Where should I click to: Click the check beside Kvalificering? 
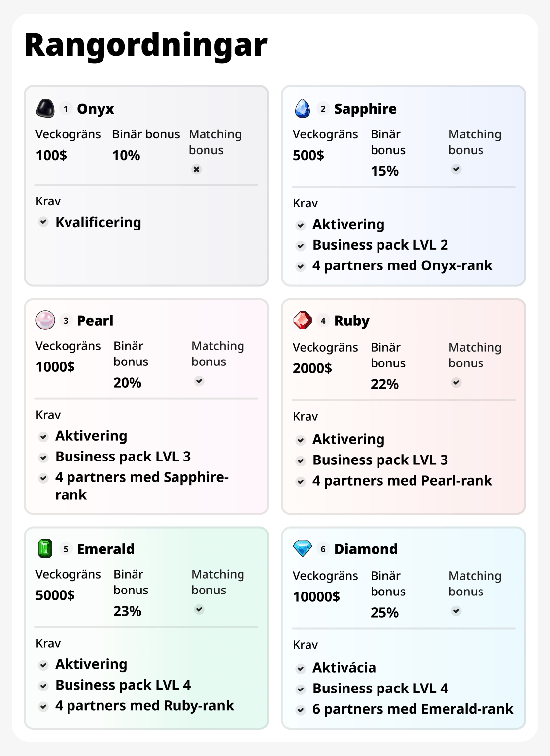pos(43,222)
